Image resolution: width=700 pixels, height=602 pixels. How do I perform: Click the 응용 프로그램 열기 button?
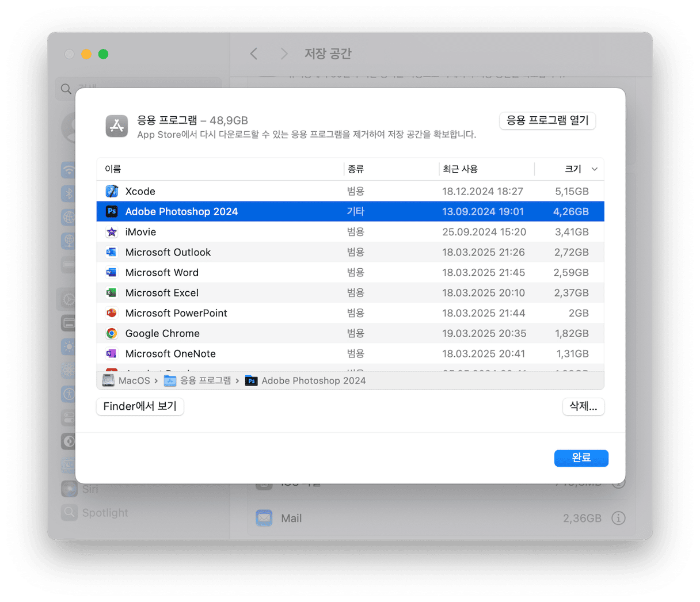point(547,120)
